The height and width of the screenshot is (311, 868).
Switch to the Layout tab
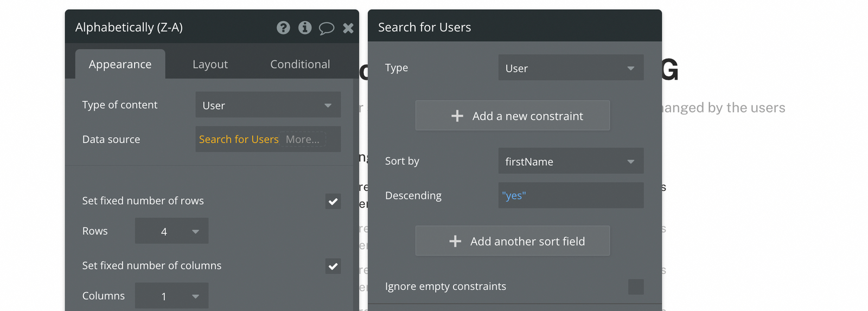tap(210, 64)
